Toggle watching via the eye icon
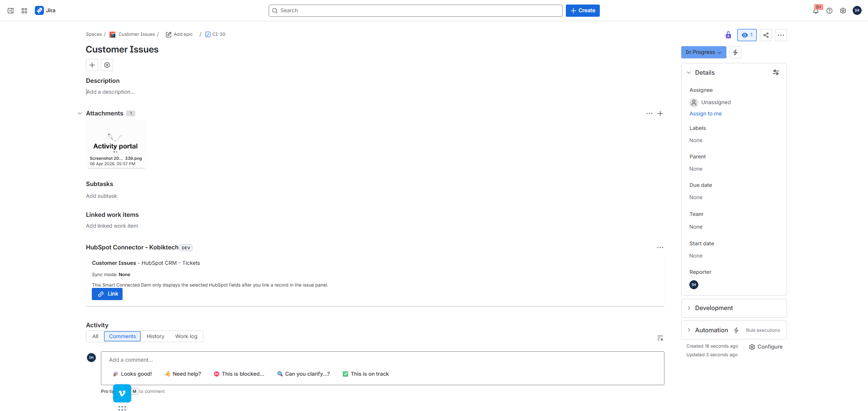 [x=746, y=35]
